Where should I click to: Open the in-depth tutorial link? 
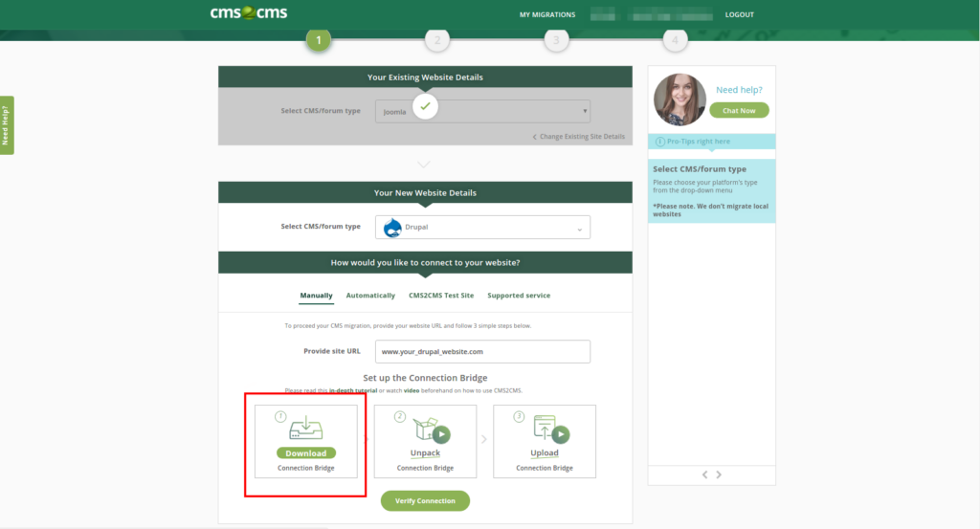click(353, 391)
